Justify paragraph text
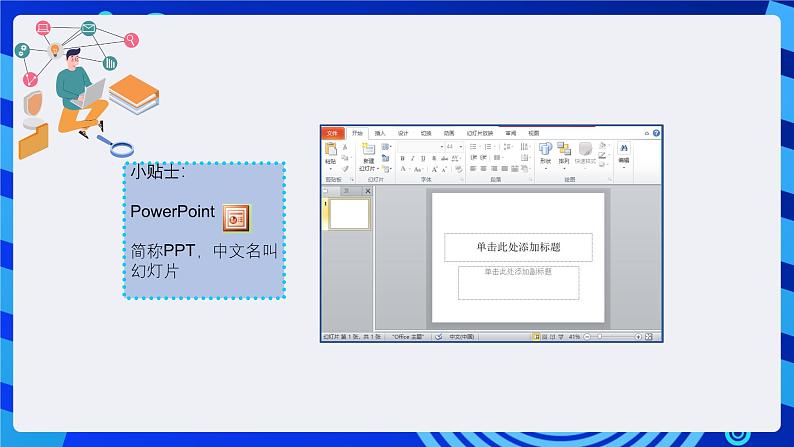Viewport: 794px width, 447px height. pos(505,169)
